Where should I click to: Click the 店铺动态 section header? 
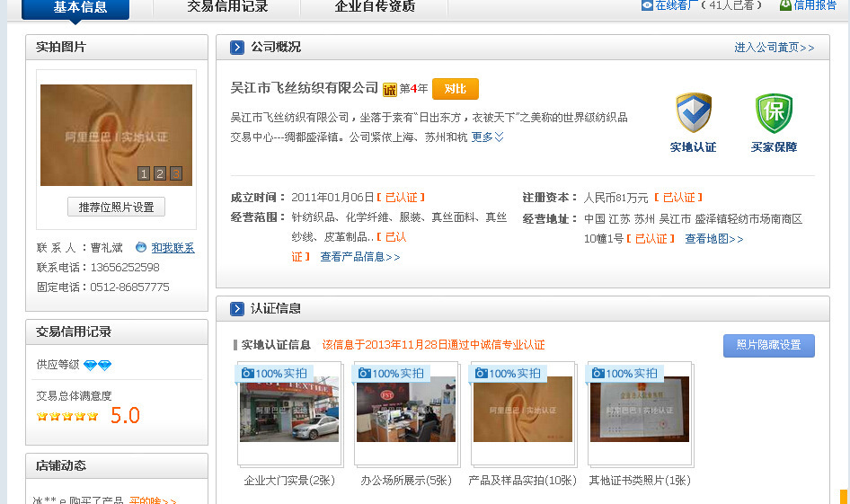pyautogui.click(x=117, y=465)
